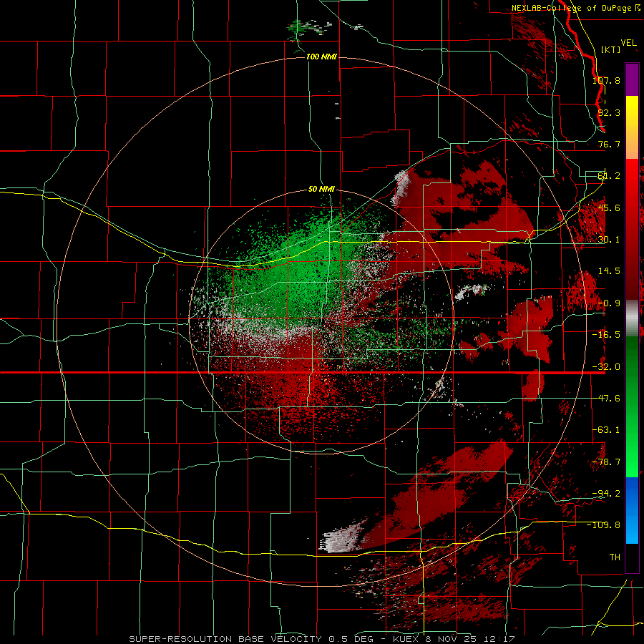Click the 50 NMI range ring label
Screen dimensions: 644x644
[x=321, y=190]
